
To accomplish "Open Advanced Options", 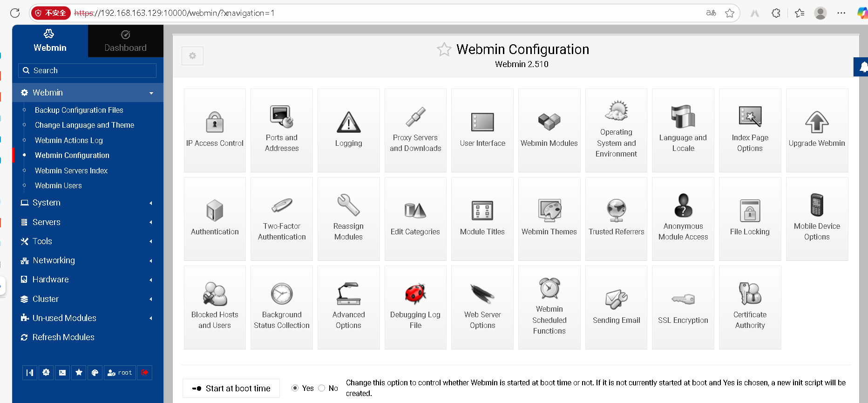I will (x=348, y=307).
